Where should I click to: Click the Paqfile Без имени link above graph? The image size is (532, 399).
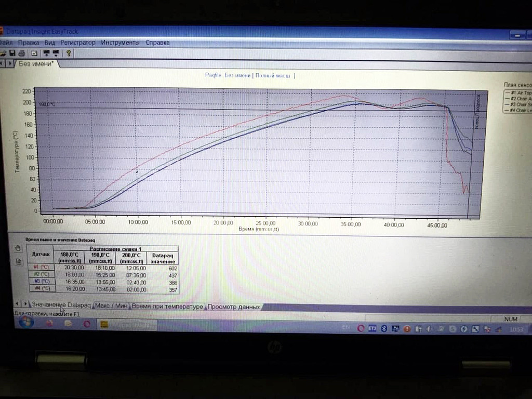point(228,75)
